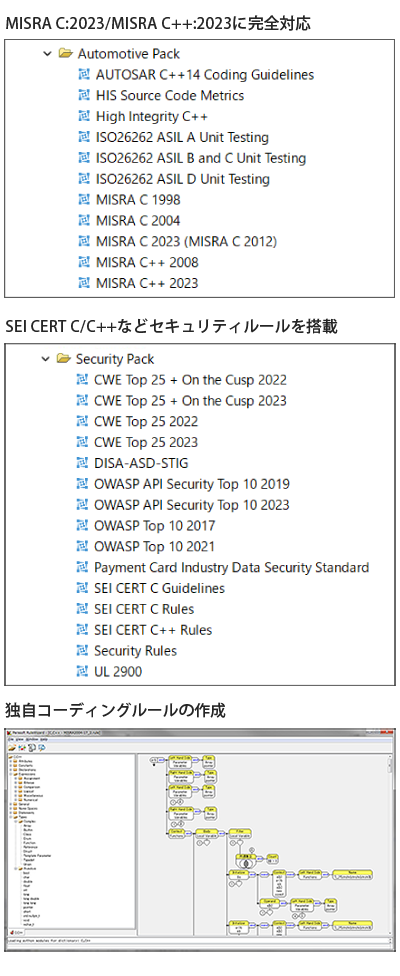
Task: Collapse the Security Pack chevron
Action: (45, 359)
